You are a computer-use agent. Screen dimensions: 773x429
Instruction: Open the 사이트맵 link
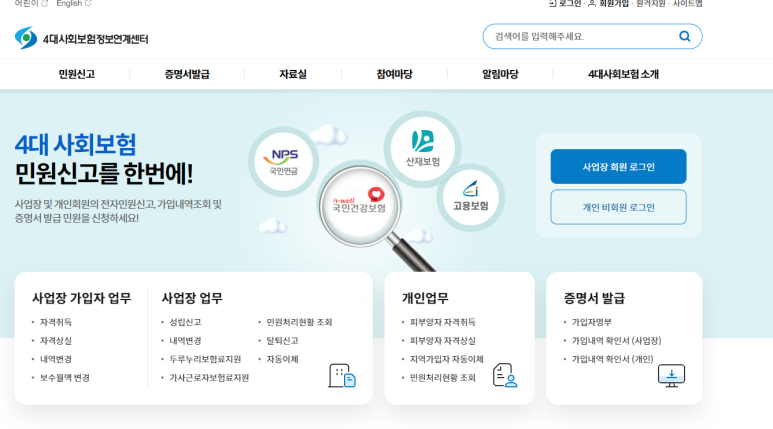tap(688, 3)
